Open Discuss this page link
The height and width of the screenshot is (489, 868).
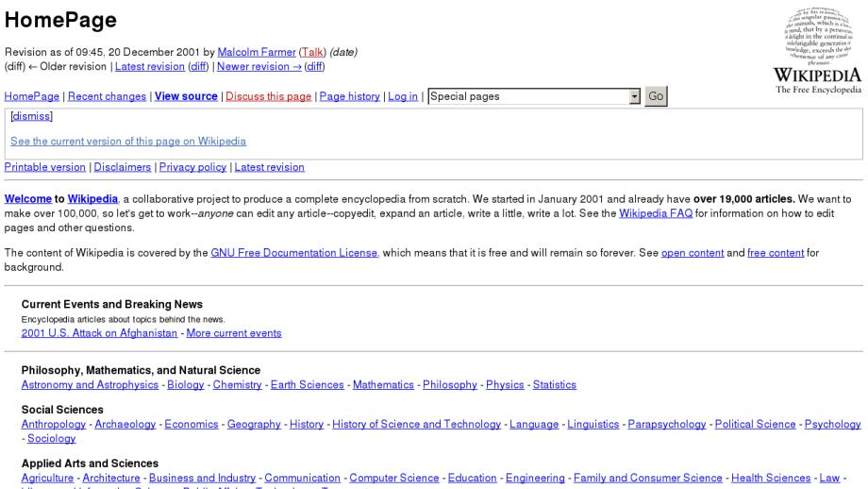(269, 96)
